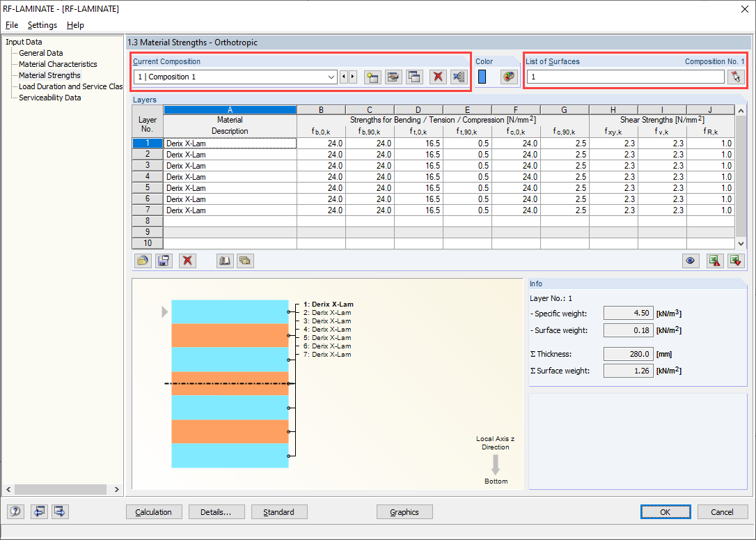The height and width of the screenshot is (540, 756).
Task: Open saved layers folder icon
Action: click(142, 261)
